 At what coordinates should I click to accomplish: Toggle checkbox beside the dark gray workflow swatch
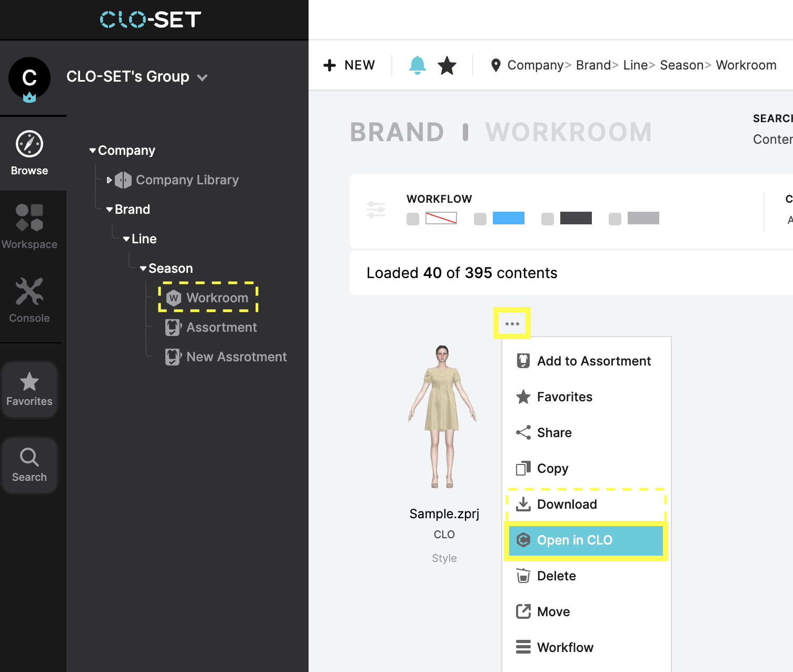(x=548, y=219)
